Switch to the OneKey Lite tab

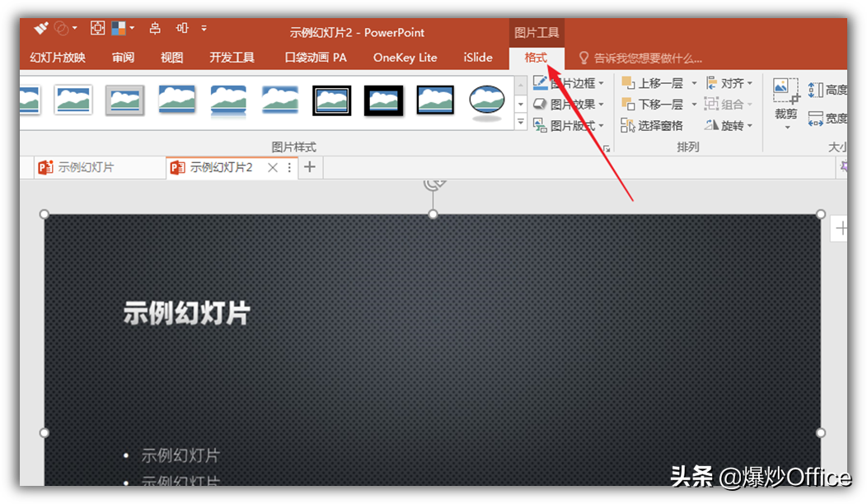click(x=405, y=58)
